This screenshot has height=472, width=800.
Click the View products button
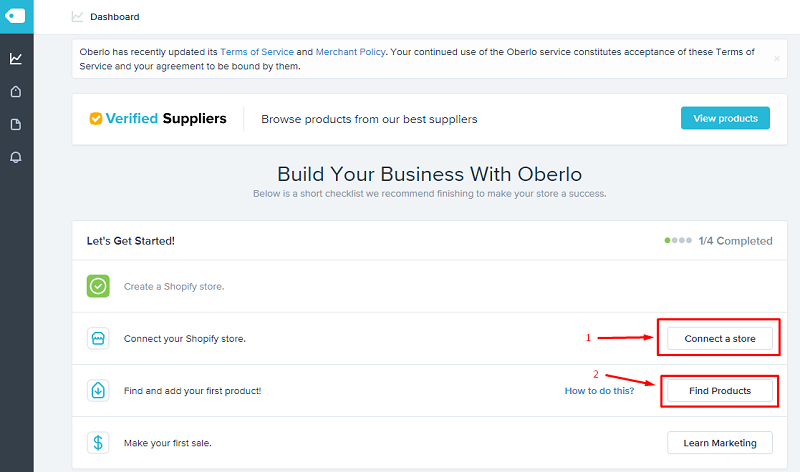coord(725,118)
